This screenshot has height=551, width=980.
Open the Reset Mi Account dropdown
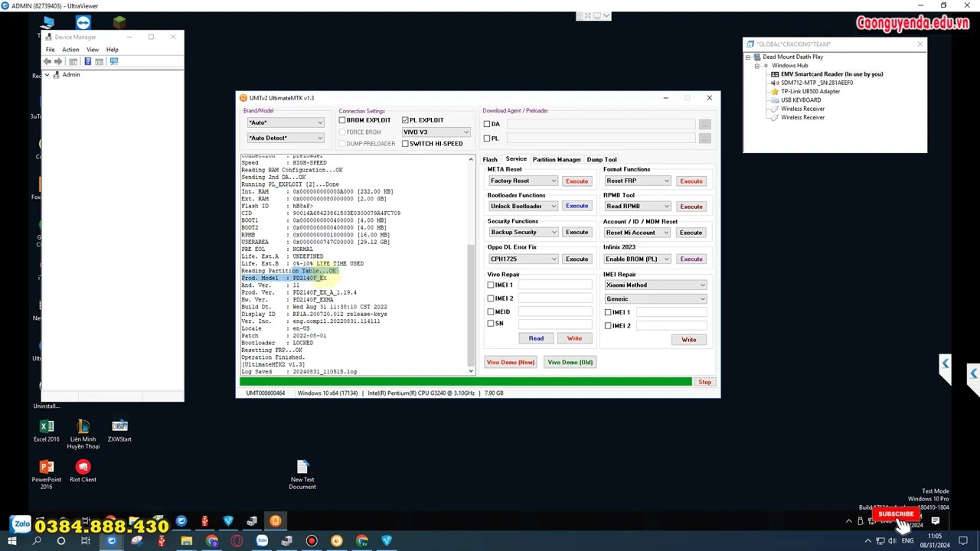(637, 232)
